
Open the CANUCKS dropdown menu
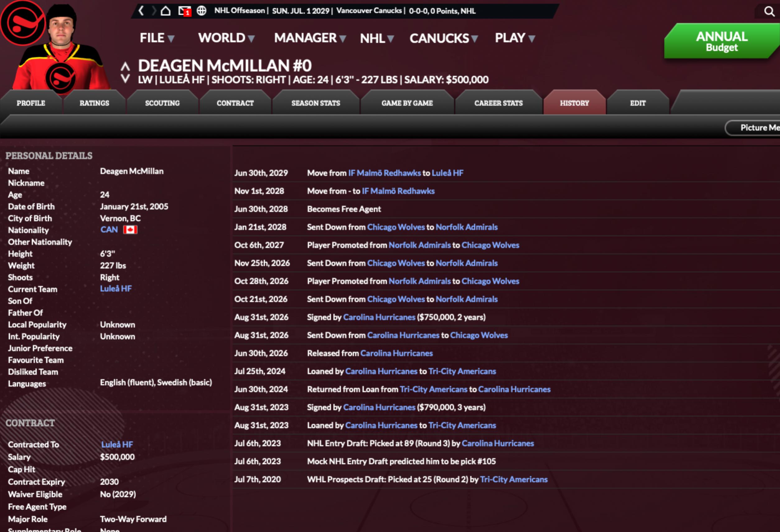click(x=443, y=38)
